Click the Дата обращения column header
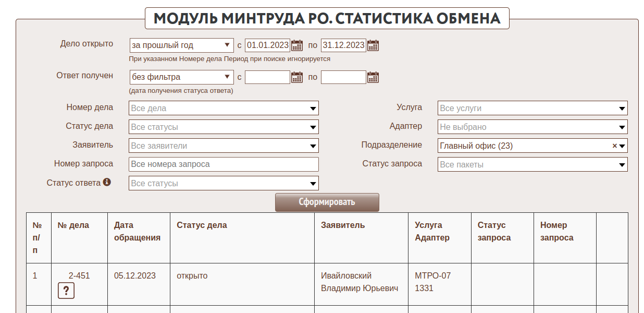This screenshot has height=313, width=644. 137,232
